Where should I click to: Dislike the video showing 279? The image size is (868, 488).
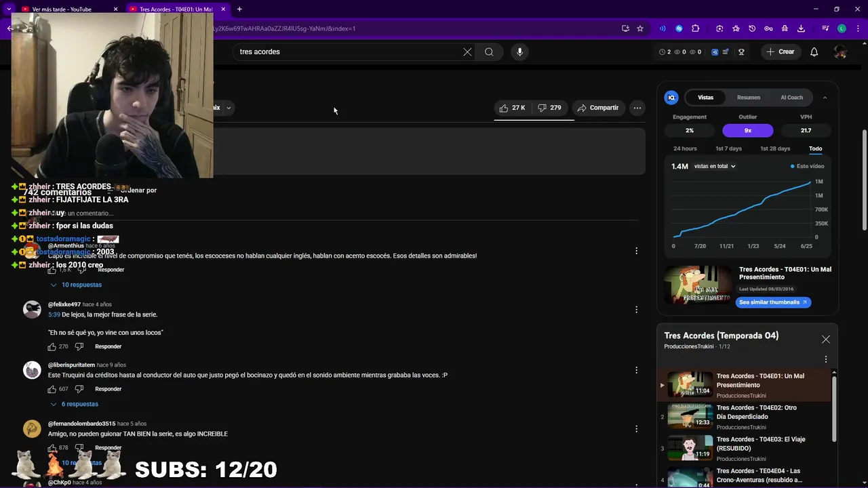[549, 108]
